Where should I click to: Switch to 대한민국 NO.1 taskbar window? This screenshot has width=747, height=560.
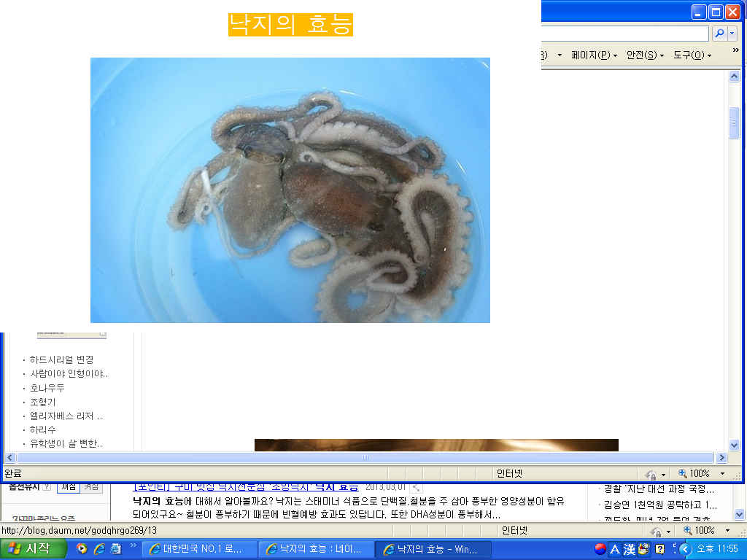click(x=199, y=549)
